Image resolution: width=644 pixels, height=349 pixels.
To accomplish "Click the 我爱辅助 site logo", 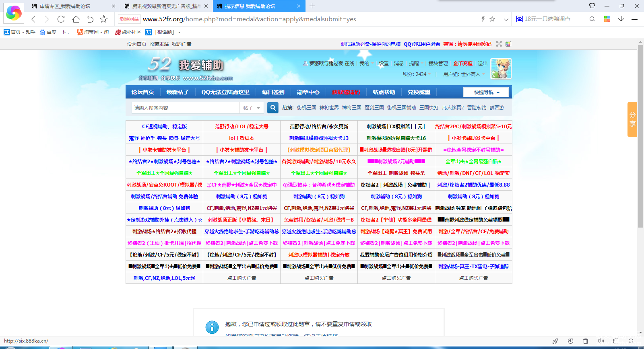I will (x=186, y=68).
